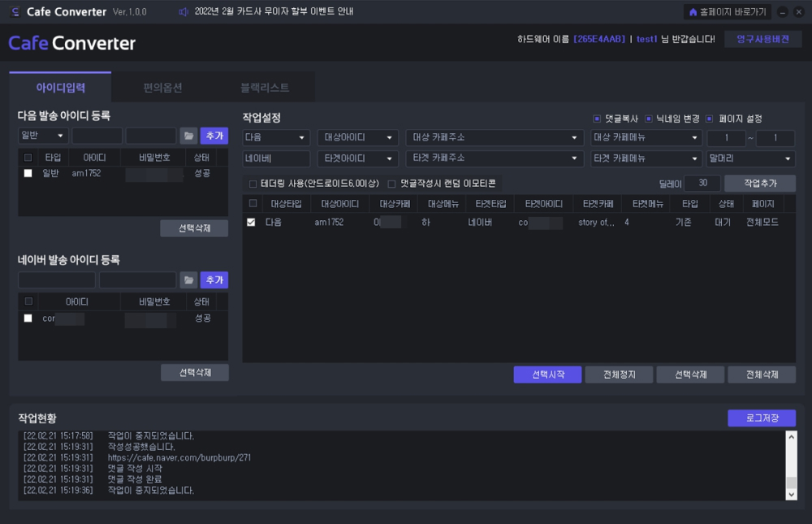Click 추가 button for Naver ID
This screenshot has height=524, width=812.
tap(214, 280)
